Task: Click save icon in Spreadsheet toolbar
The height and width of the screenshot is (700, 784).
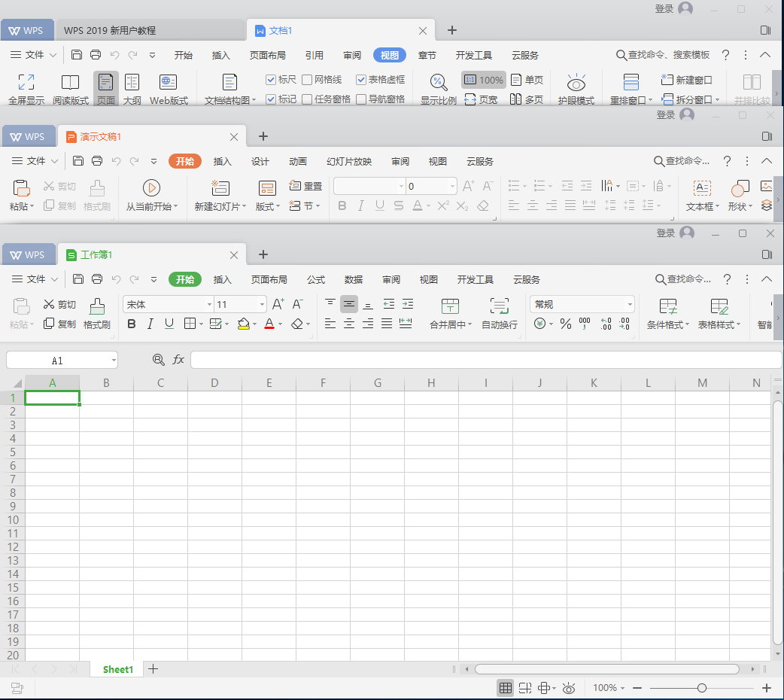Action: coord(78,279)
